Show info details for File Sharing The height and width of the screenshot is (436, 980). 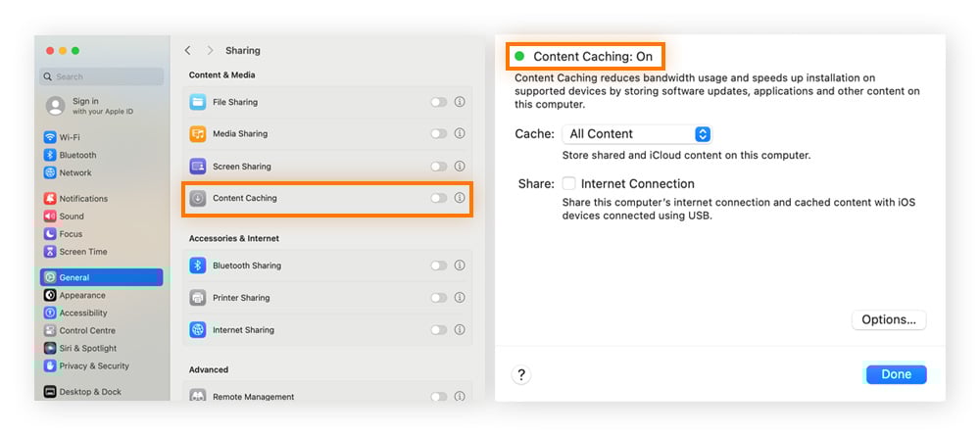pos(460,102)
